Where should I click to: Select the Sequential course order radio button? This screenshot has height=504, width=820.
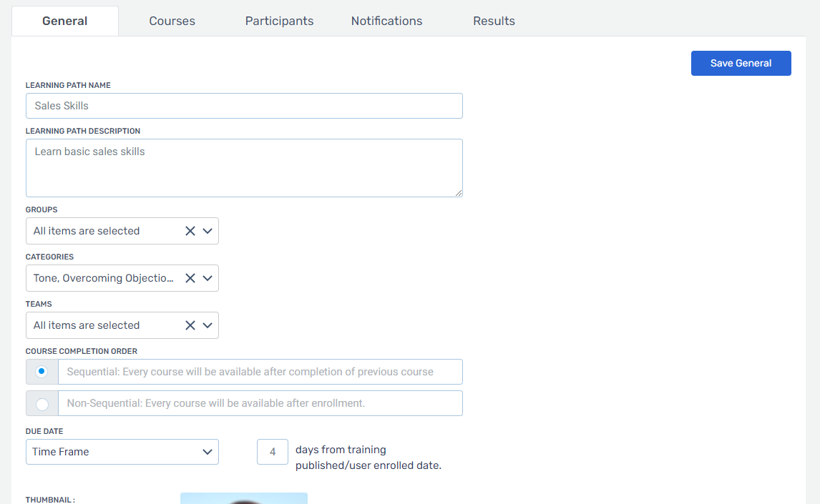click(42, 372)
